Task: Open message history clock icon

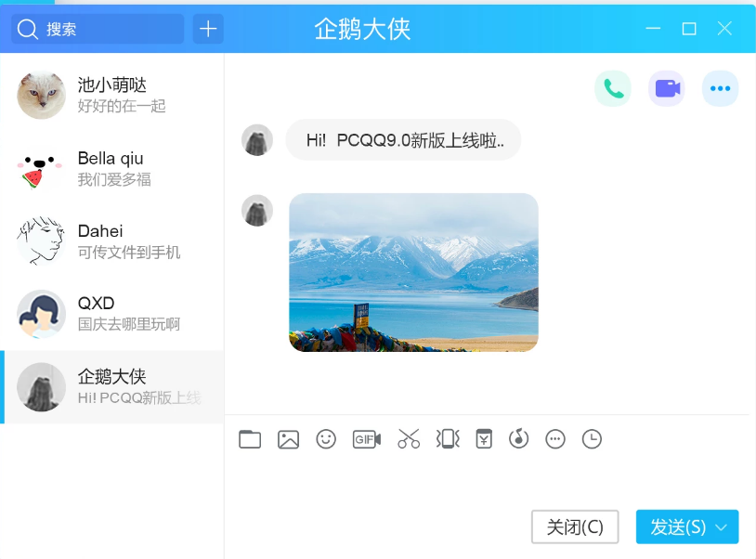Action: click(x=592, y=439)
